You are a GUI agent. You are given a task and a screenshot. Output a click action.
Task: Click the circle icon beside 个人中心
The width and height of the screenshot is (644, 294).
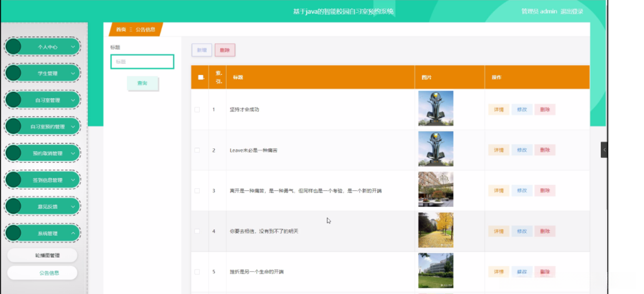[14, 47]
